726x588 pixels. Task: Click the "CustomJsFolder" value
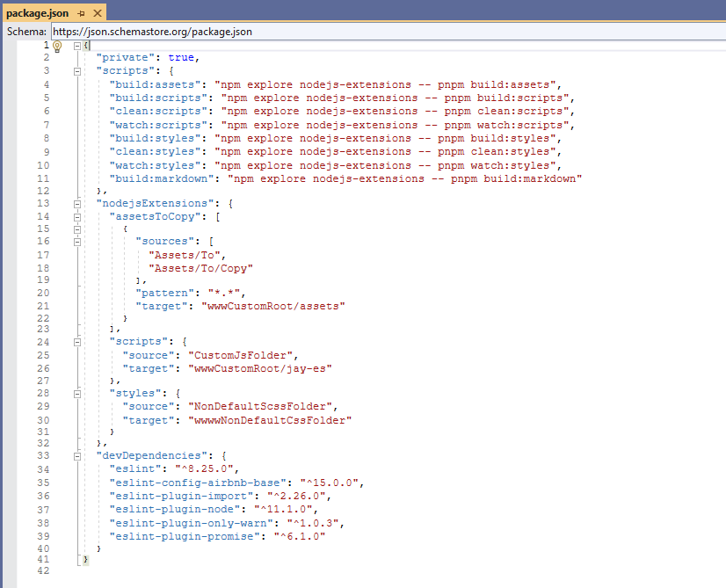coord(240,356)
